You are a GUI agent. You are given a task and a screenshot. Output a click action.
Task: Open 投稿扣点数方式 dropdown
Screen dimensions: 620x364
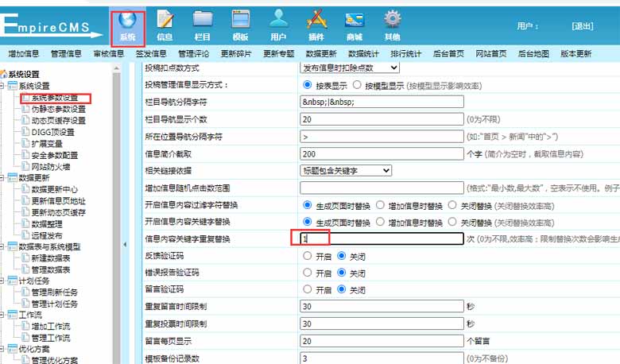tap(350, 68)
